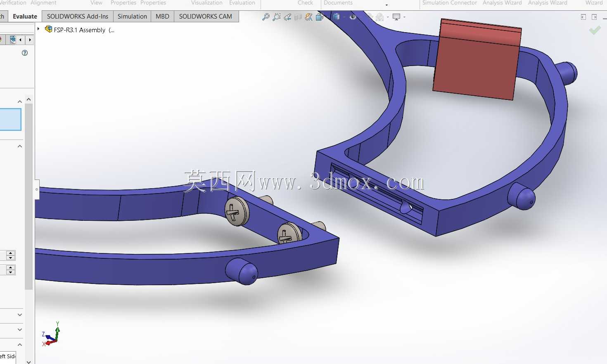
Task: Select the red block on the model
Action: click(x=477, y=60)
